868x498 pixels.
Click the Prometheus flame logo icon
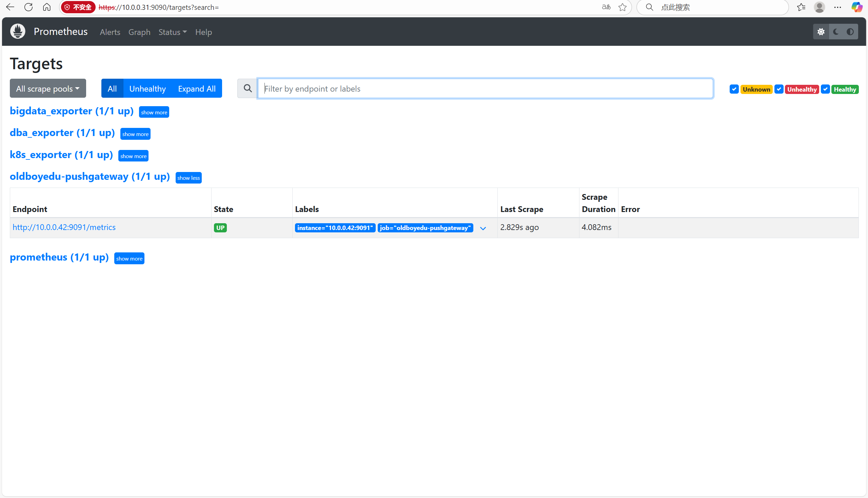(18, 32)
